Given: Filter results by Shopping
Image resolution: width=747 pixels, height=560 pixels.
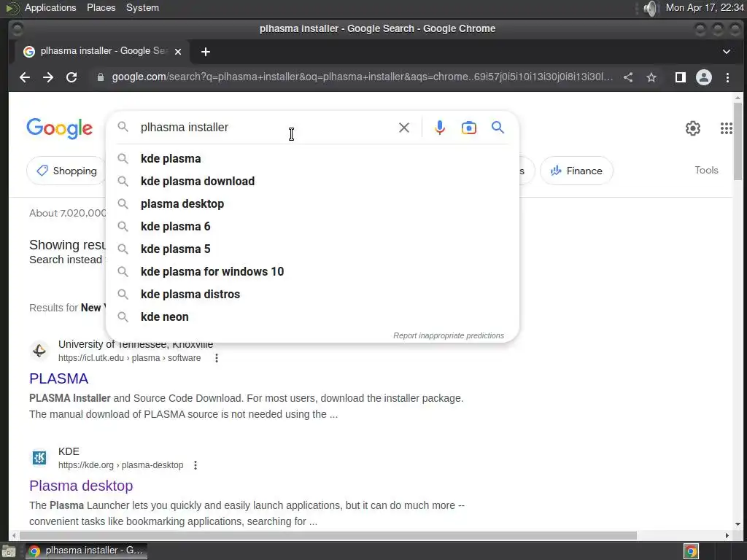Looking at the screenshot, I should (x=66, y=171).
